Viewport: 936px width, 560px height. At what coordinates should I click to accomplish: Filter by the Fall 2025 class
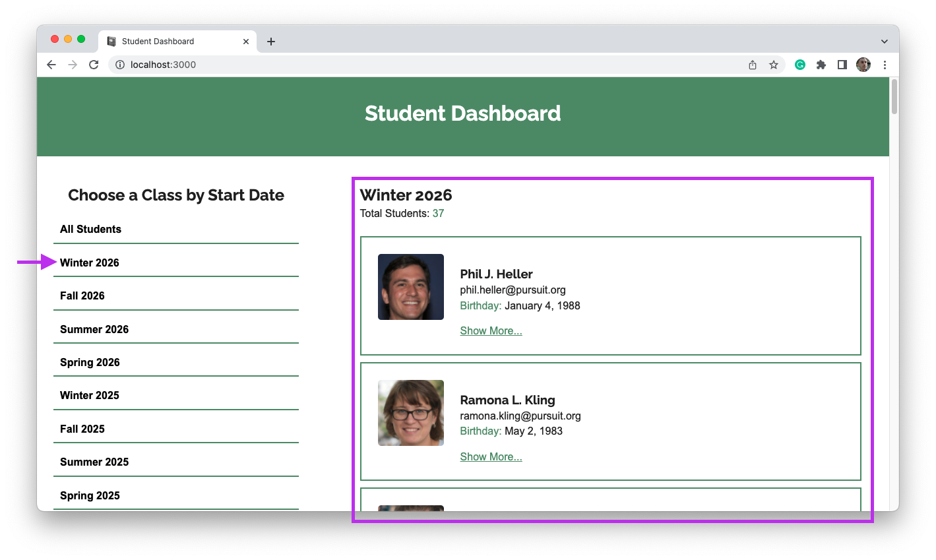[x=176, y=429]
